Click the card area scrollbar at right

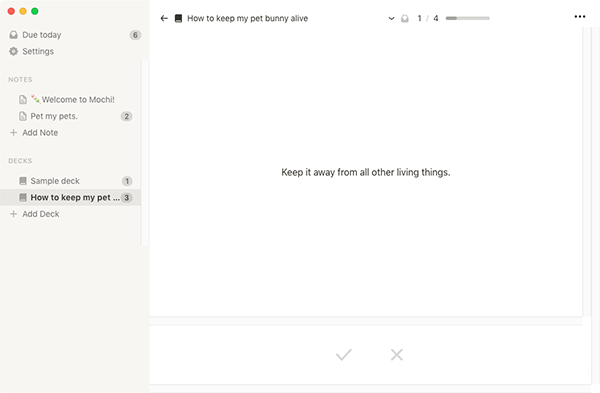(586, 171)
